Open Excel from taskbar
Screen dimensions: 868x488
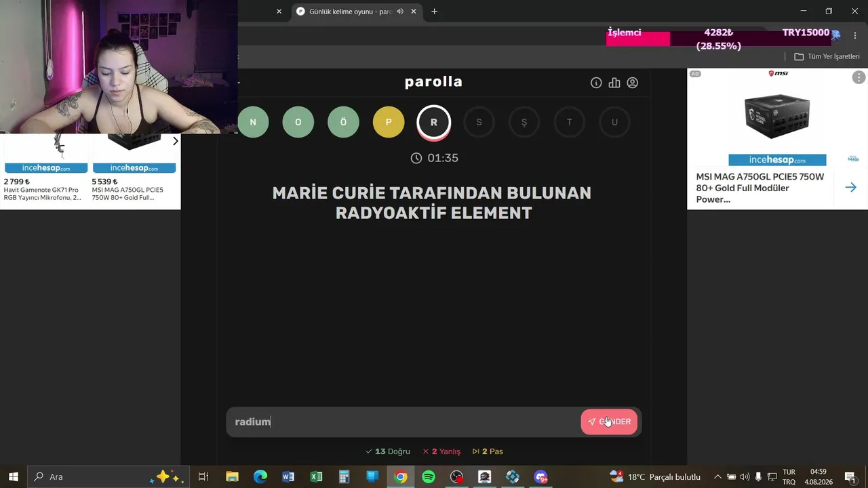tap(316, 476)
